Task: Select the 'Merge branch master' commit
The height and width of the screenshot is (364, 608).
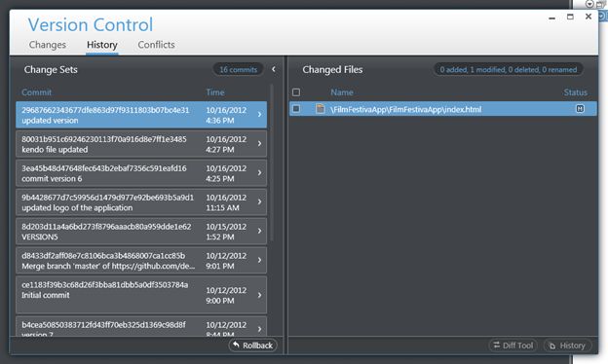Action: (x=141, y=260)
